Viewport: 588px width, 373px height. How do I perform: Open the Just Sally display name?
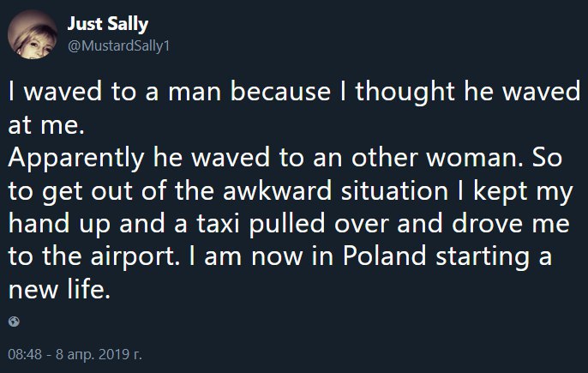108,24
